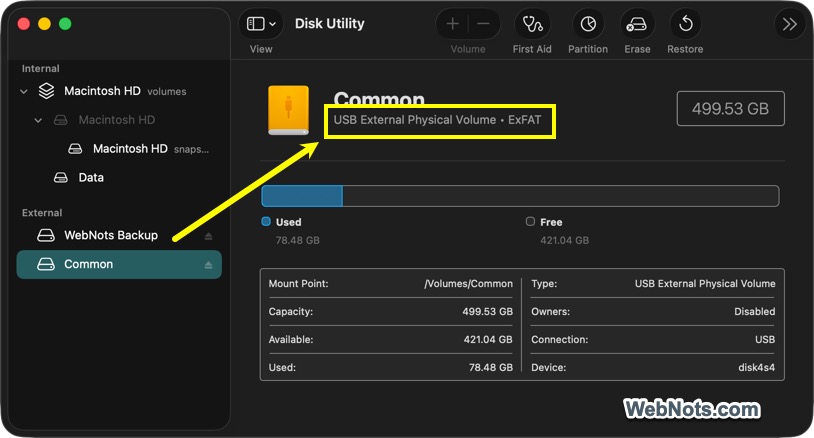
Task: Click the Common drive icon in sidebar
Action: click(x=46, y=265)
